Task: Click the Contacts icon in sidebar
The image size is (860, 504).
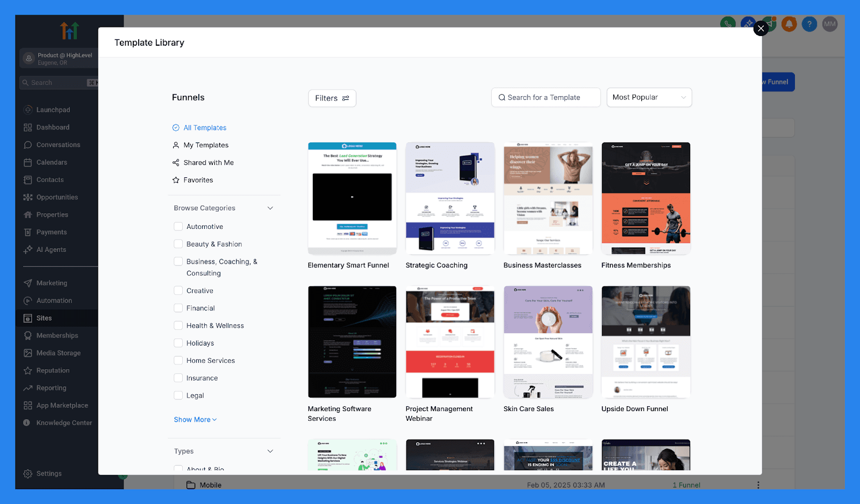Action: (28, 179)
